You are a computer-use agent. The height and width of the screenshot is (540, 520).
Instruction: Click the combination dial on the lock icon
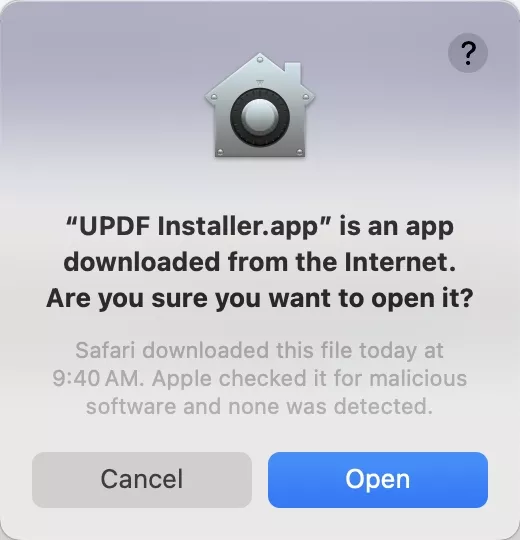click(x=260, y=118)
